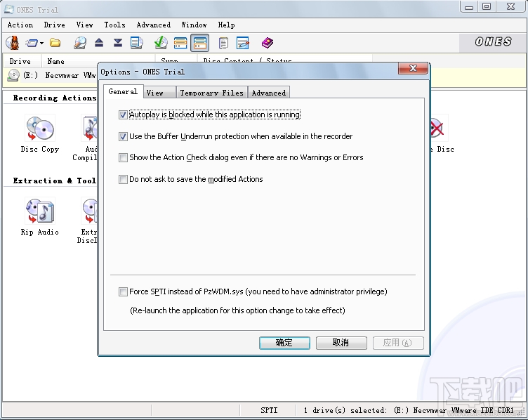Click the notepad log icon in toolbar
This screenshot has width=528, height=420.
click(223, 43)
